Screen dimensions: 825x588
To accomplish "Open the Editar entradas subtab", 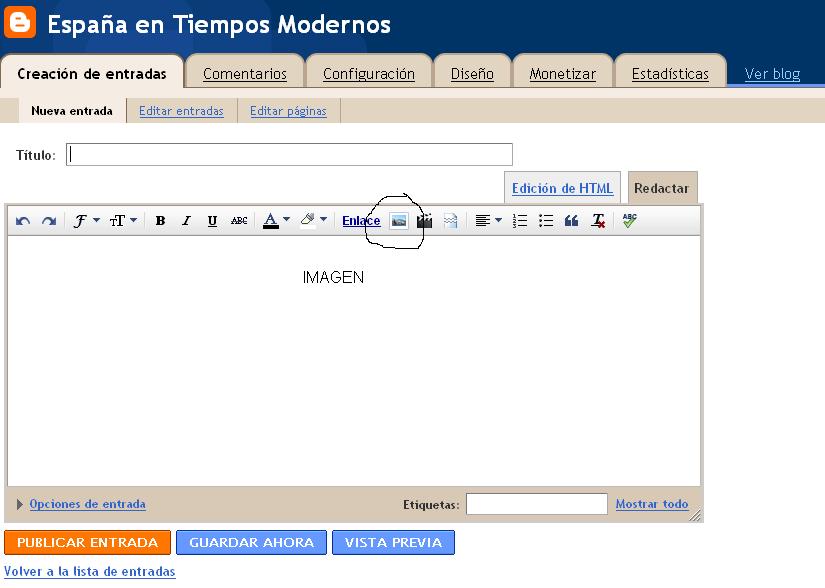I will pyautogui.click(x=181, y=111).
